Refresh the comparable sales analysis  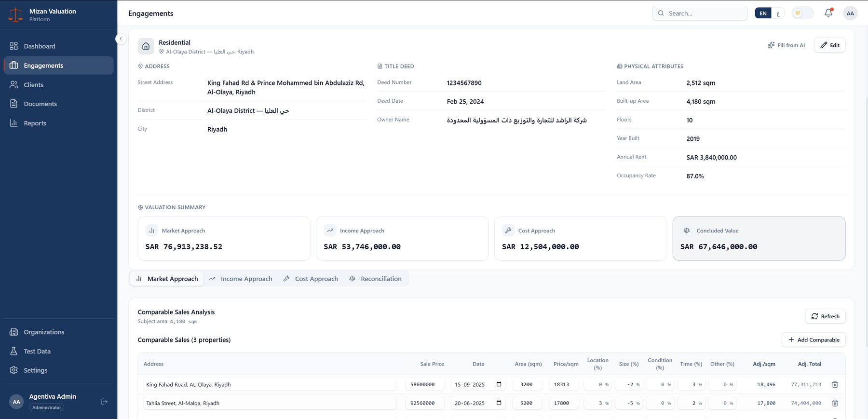(825, 316)
